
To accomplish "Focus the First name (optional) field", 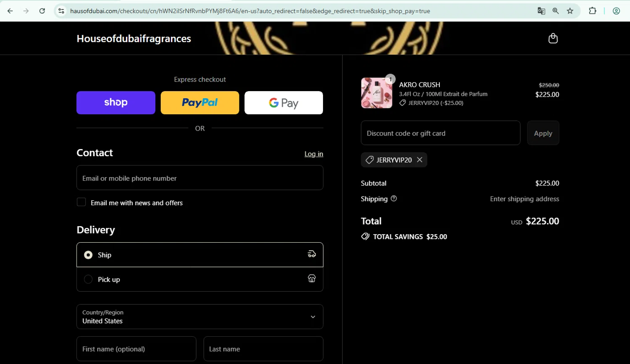I will 136,348.
